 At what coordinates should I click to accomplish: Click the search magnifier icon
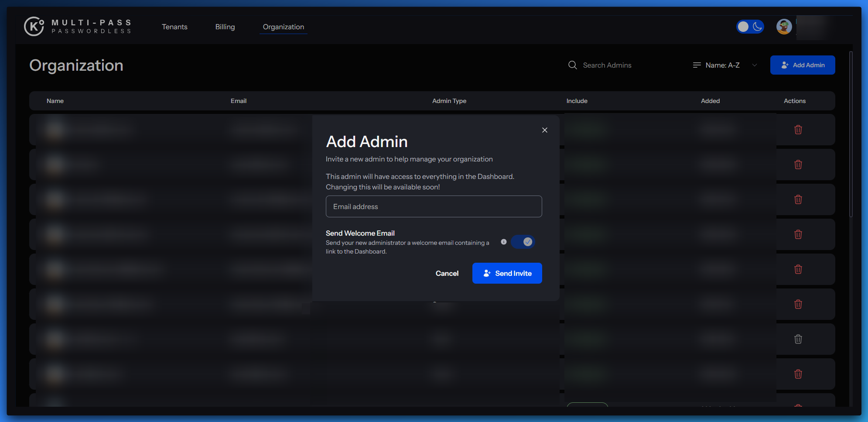point(572,65)
